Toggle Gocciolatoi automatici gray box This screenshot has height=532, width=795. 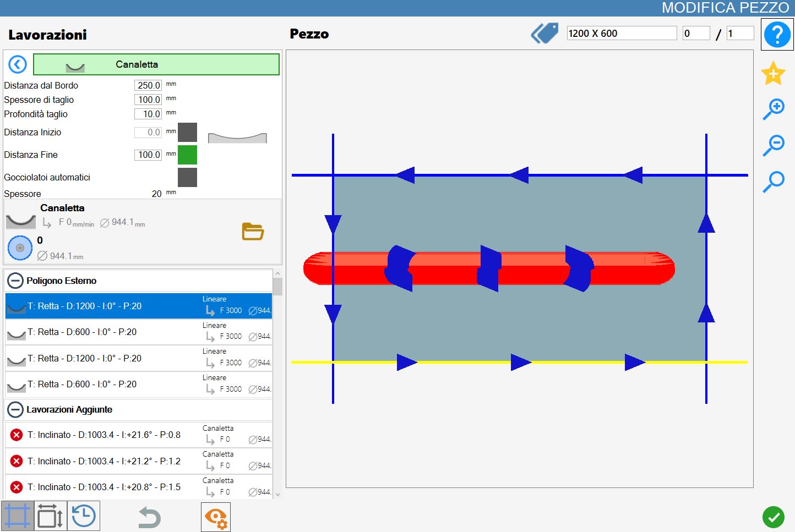coord(187,178)
